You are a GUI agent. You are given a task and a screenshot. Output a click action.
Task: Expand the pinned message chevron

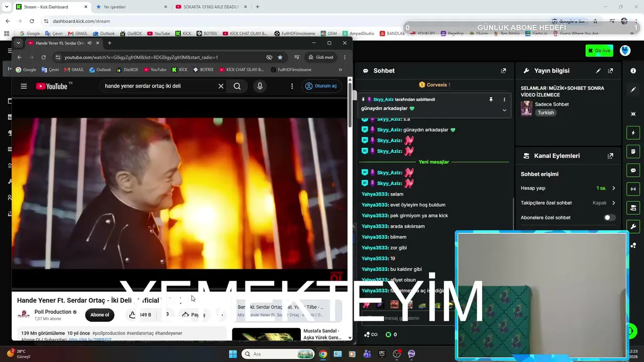[504, 110]
